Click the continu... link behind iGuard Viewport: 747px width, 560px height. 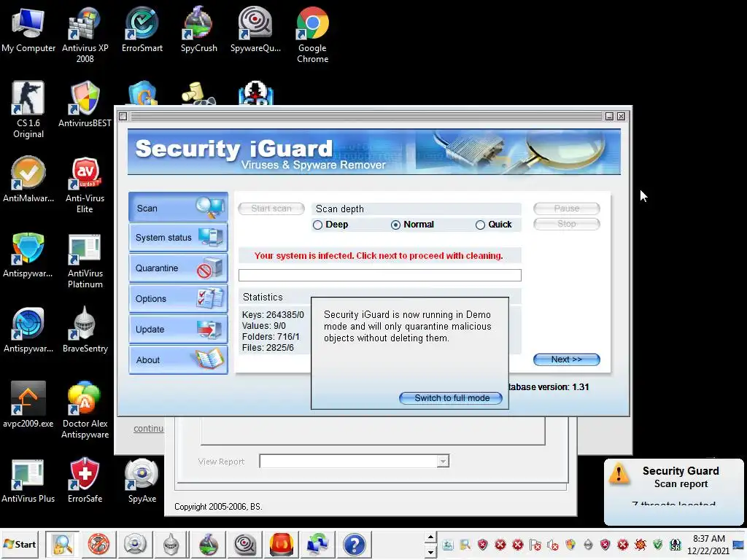coord(148,429)
